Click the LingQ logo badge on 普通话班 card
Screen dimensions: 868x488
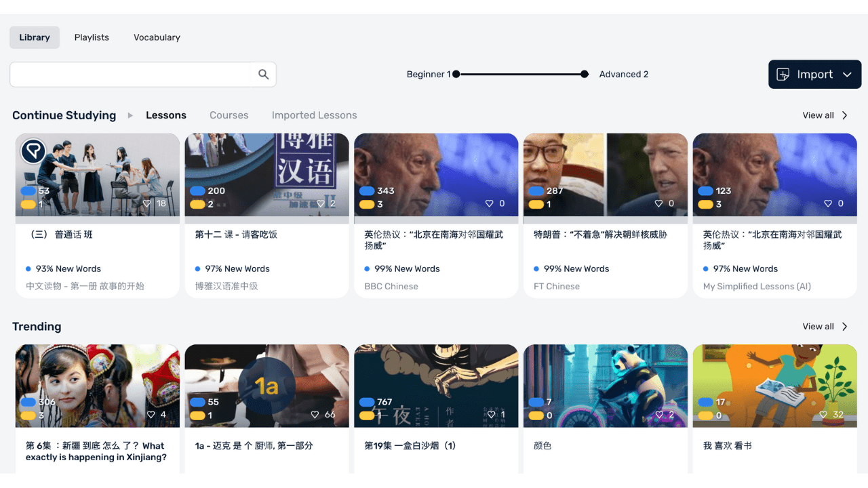click(x=33, y=150)
